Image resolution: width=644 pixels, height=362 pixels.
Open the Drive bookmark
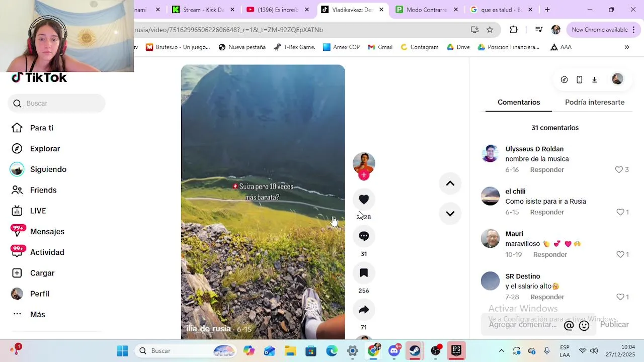[458, 47]
